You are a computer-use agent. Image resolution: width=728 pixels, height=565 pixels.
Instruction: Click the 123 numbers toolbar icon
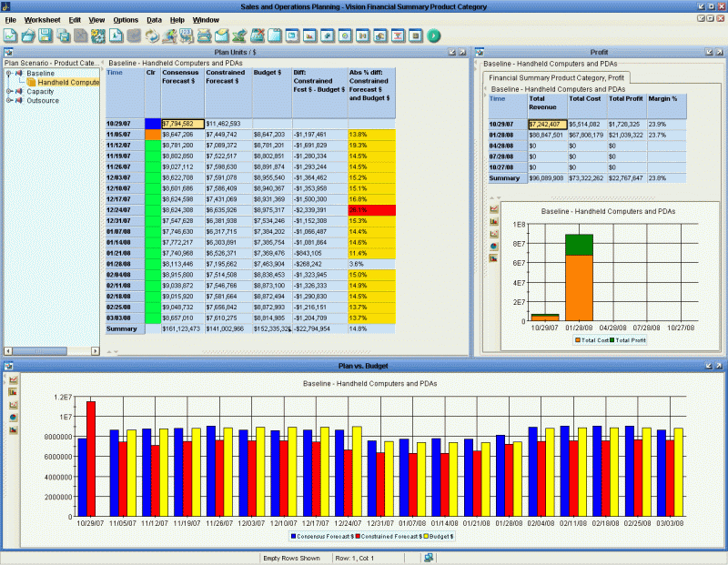187,35
